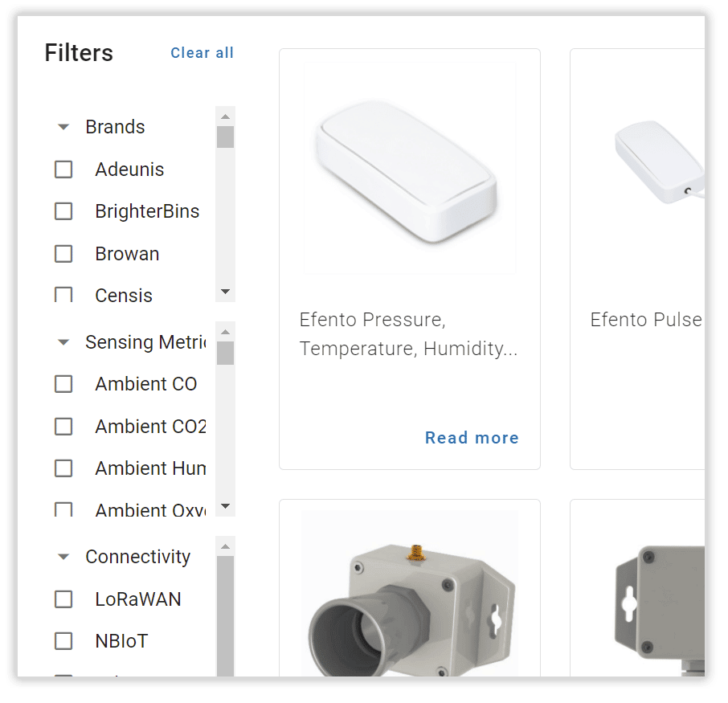
Task: Click the Clear all filters link
Action: click(202, 53)
